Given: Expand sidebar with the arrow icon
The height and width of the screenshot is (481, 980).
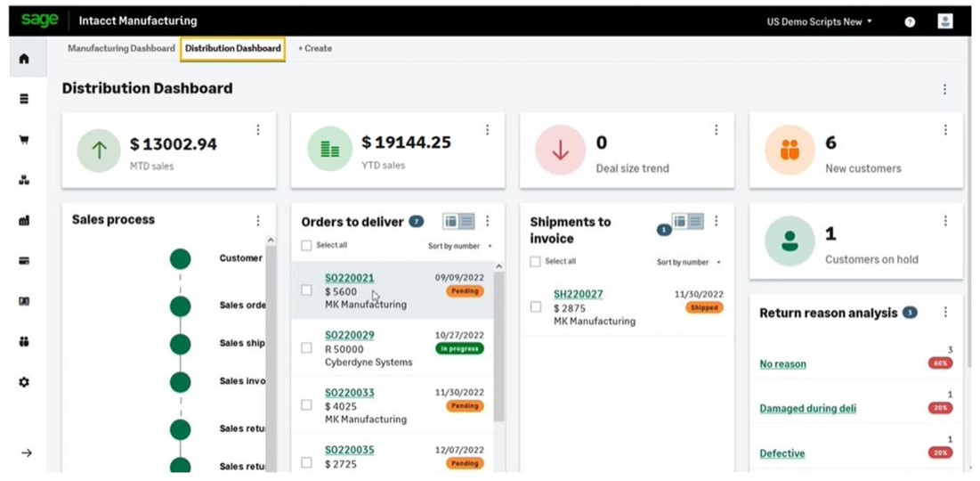Looking at the screenshot, I should 26,452.
